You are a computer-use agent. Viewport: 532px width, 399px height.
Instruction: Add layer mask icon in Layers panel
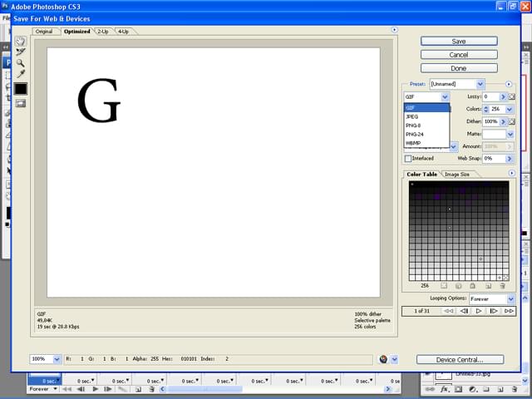(x=458, y=390)
